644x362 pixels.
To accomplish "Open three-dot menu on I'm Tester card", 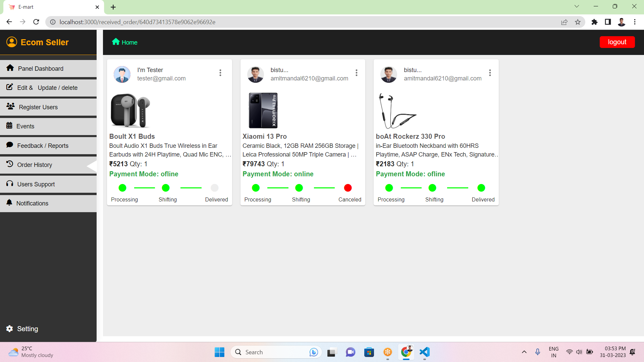I will (220, 73).
